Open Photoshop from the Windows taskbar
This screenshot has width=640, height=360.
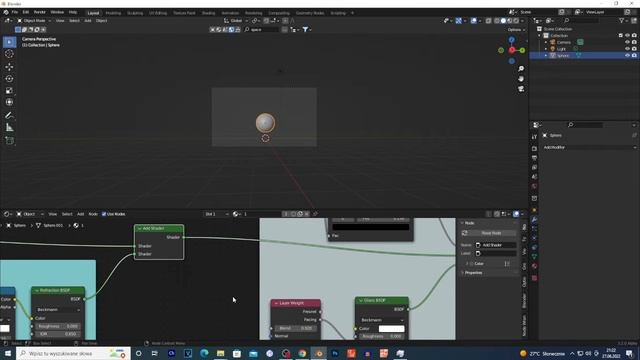click(335, 353)
